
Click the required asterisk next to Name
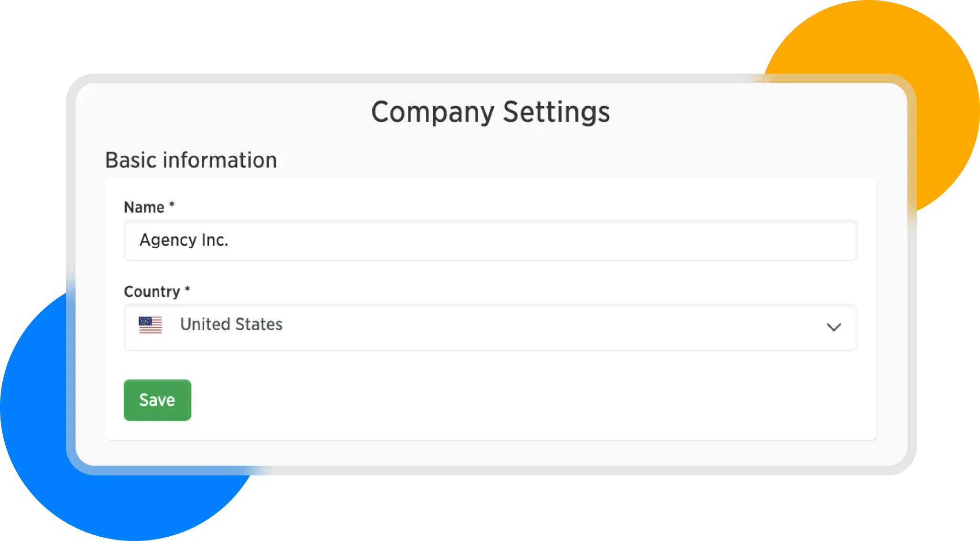(172, 206)
